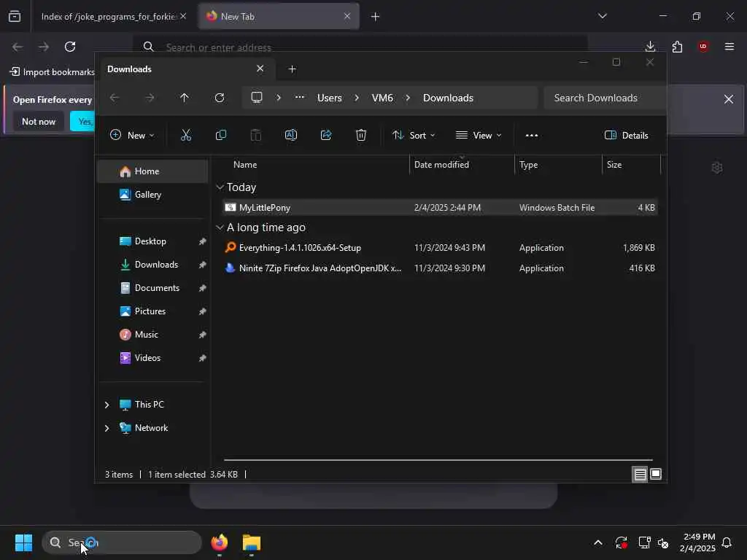Click the Windows taskbar Search box

point(122,542)
